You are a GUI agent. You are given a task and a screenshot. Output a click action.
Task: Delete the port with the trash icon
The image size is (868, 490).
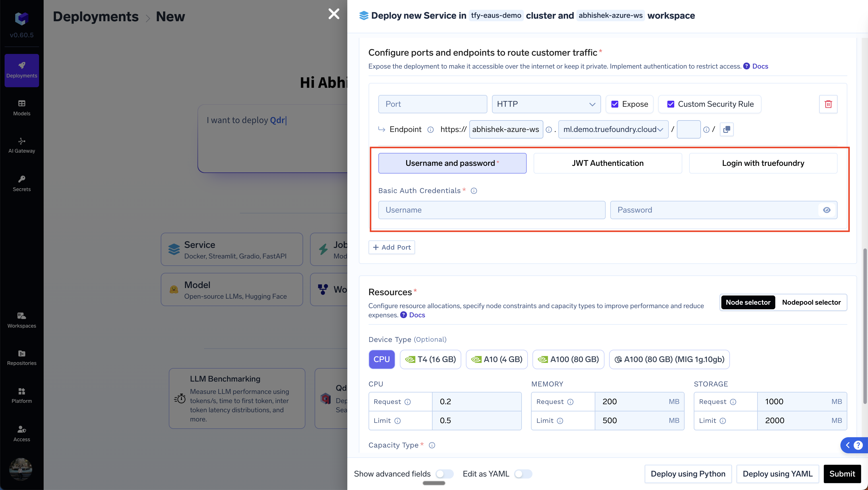point(828,104)
